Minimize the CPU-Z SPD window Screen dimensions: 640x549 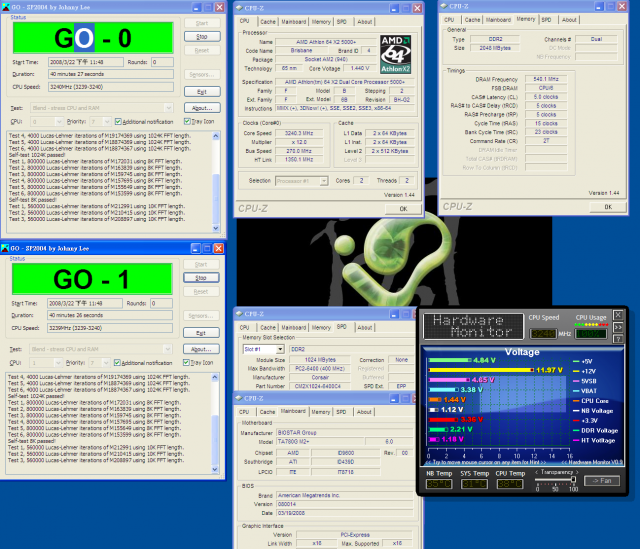click(394, 314)
